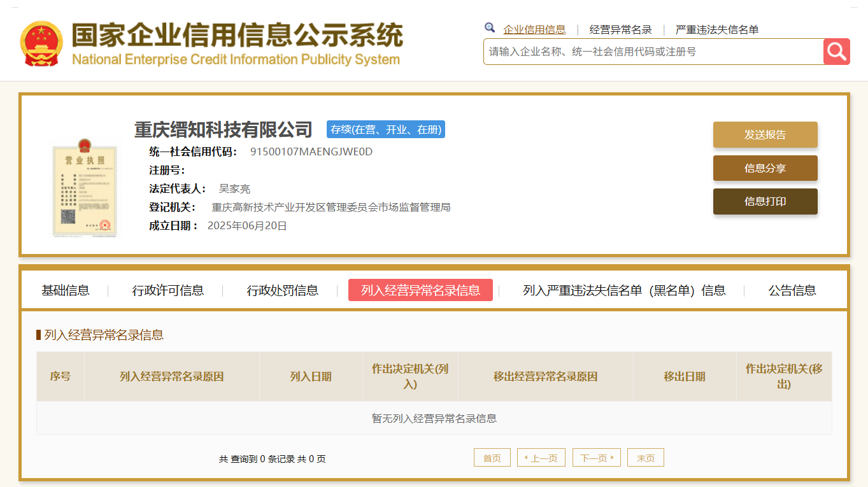
Task: Switch to the 基础信息 tab
Action: 66,290
